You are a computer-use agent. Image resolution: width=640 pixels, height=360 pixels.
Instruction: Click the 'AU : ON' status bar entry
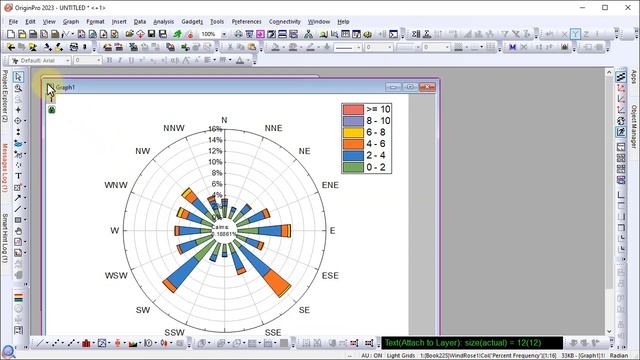click(372, 356)
